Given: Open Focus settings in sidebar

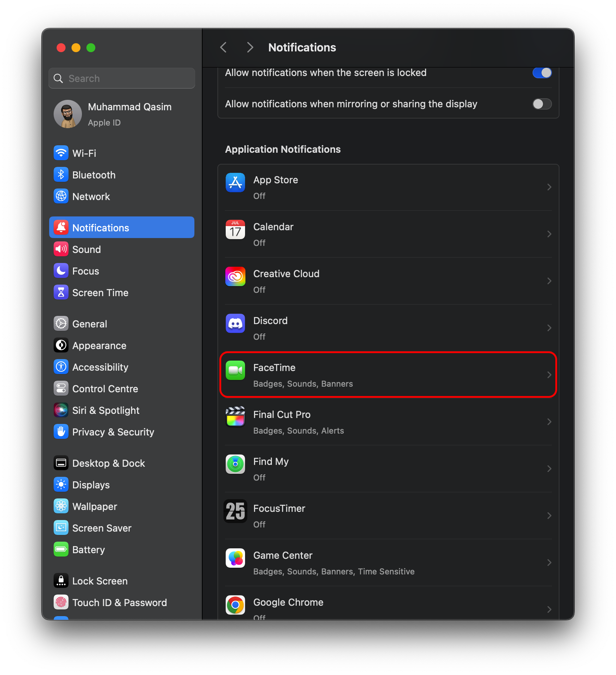Looking at the screenshot, I should 86,271.
